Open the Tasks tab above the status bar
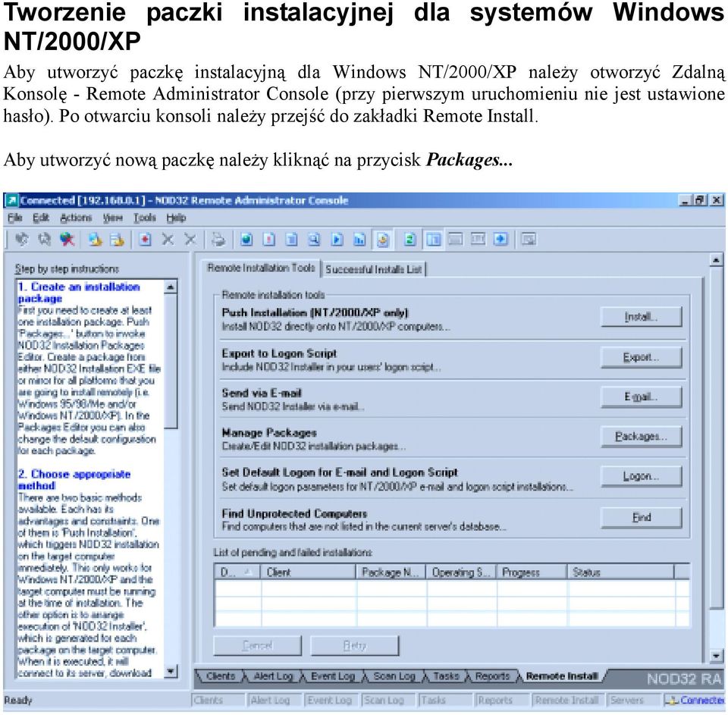728x715 pixels. pos(446,676)
